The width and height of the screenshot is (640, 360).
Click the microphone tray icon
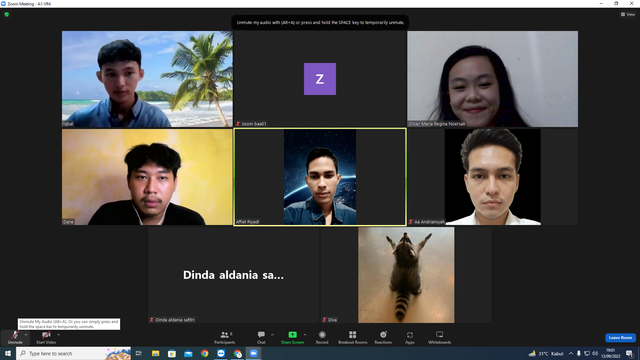click(x=578, y=353)
